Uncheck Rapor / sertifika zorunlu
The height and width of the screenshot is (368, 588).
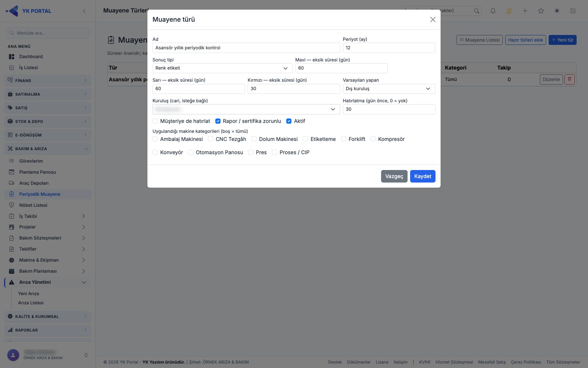(218, 121)
